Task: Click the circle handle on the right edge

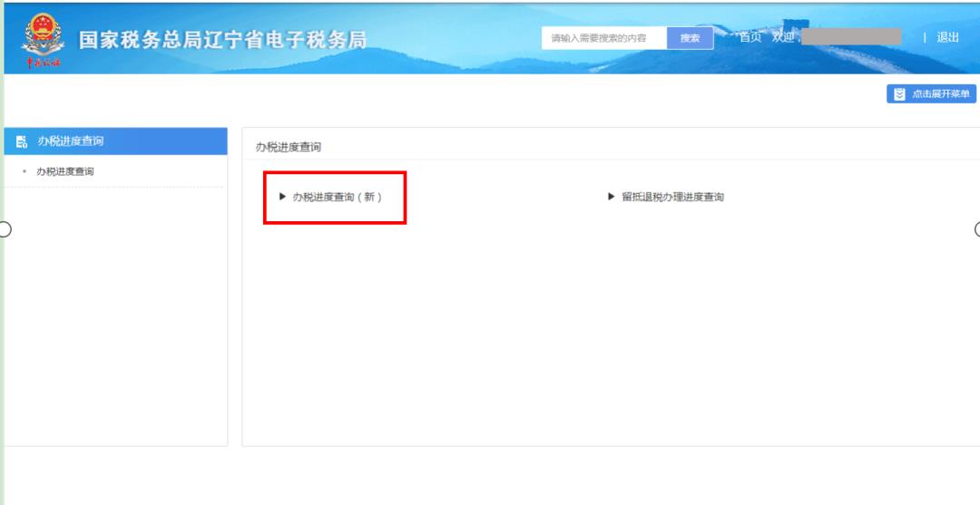Action: (x=977, y=228)
